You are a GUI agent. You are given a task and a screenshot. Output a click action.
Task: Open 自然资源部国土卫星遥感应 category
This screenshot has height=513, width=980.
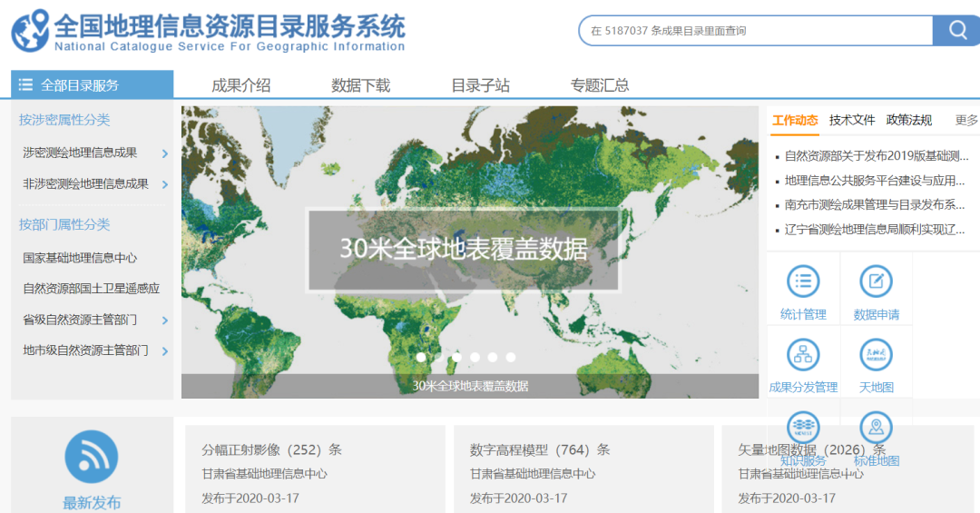click(x=92, y=289)
